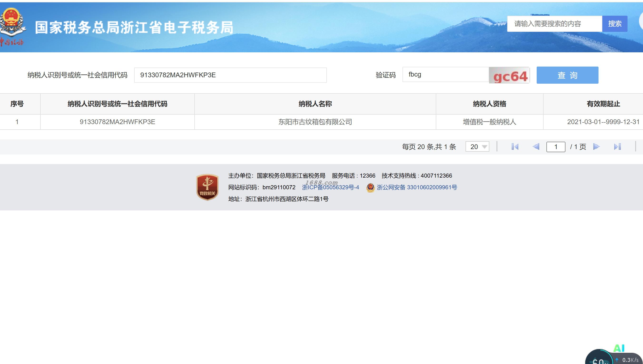Image resolution: width=643 pixels, height=364 pixels.
Task: Refresh the gc64 captcha image
Action: 510,76
